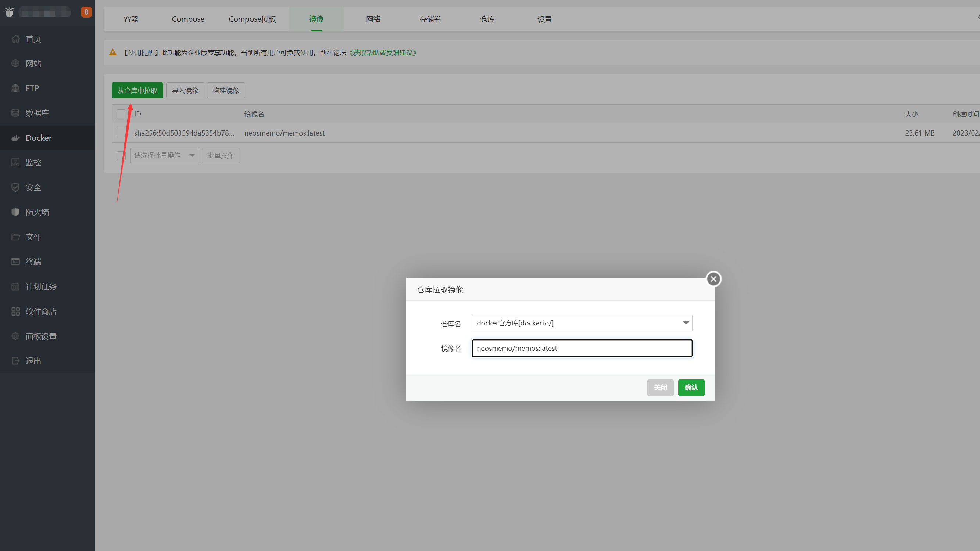Click the 导入镜像 button

pos(185,90)
